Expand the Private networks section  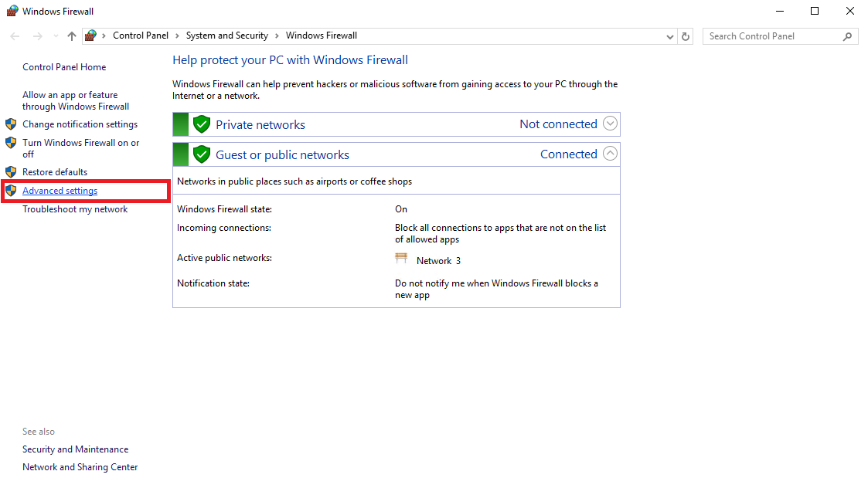pos(610,124)
